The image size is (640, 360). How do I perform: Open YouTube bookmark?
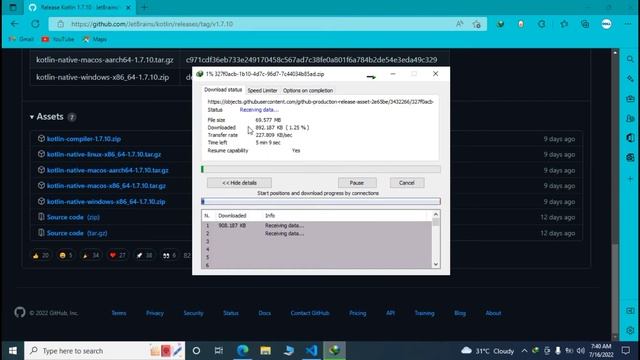pos(58,39)
